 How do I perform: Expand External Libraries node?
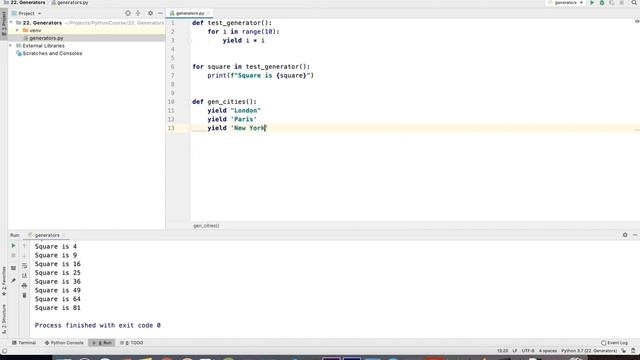click(x=11, y=46)
